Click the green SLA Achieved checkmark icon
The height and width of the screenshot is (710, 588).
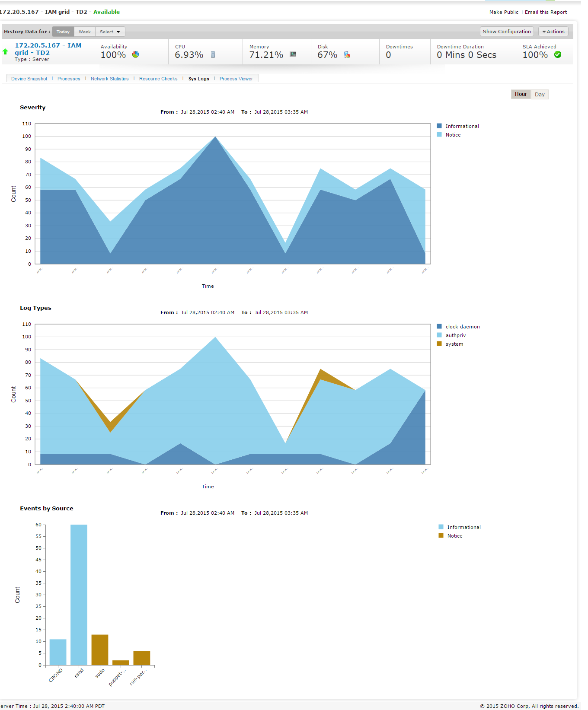coord(558,54)
